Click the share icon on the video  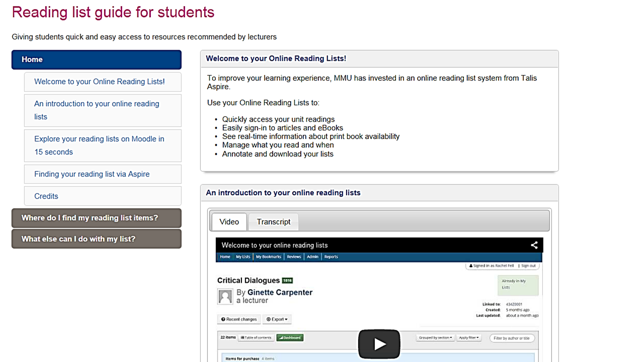pos(534,245)
